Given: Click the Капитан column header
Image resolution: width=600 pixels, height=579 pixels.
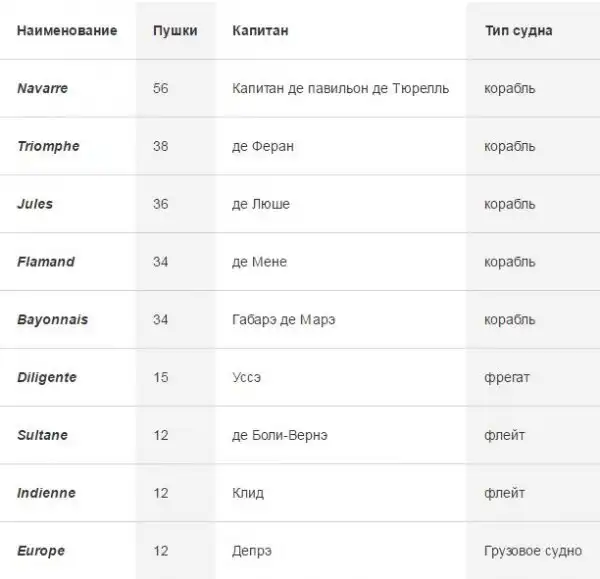Looking at the screenshot, I should point(260,31).
